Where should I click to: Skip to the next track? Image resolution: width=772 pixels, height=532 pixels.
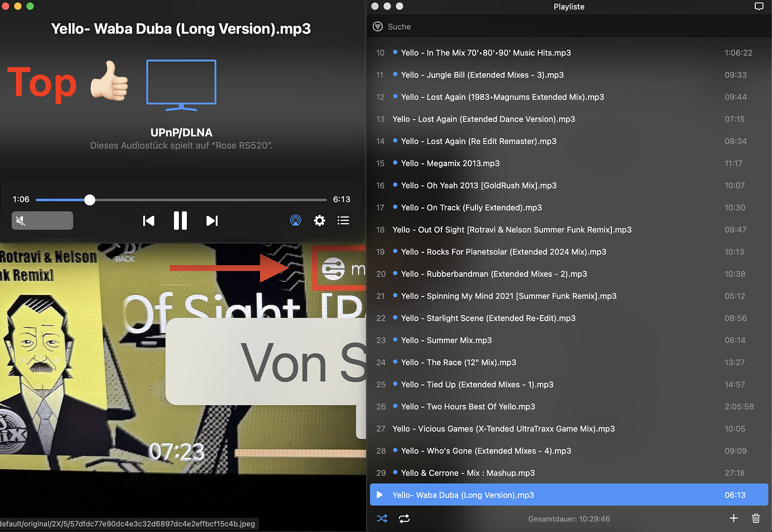click(x=212, y=221)
